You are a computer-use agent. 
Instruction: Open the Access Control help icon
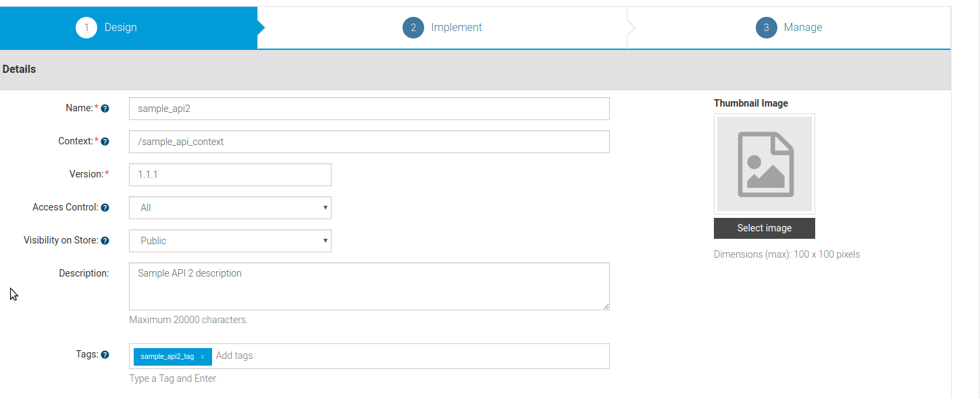tap(106, 207)
